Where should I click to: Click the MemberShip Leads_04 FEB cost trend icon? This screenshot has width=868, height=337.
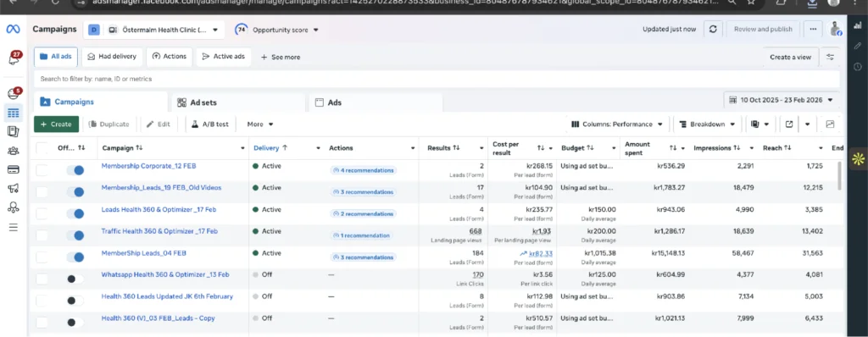point(523,253)
